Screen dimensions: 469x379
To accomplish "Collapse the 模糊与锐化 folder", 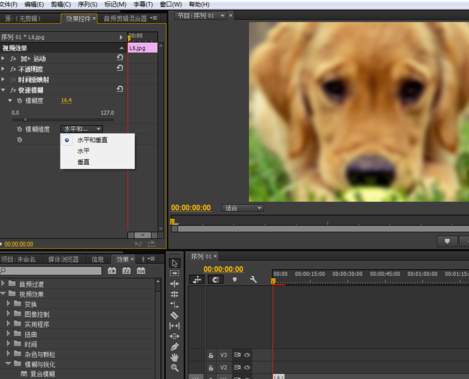I will [x=8, y=364].
